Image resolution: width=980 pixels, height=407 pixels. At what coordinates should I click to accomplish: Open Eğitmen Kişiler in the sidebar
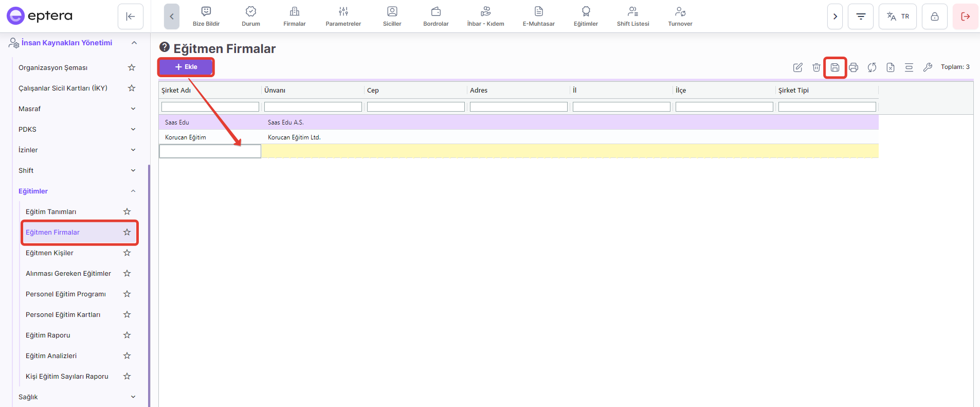50,253
